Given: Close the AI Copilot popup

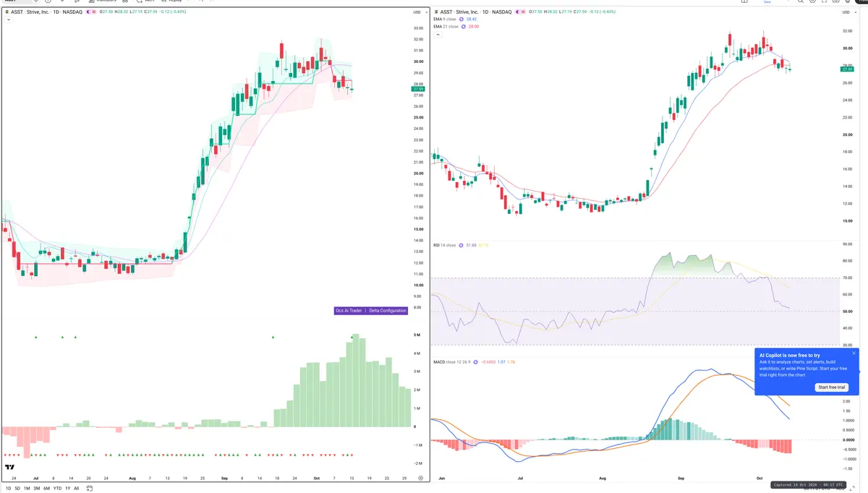Looking at the screenshot, I should coord(854,353).
